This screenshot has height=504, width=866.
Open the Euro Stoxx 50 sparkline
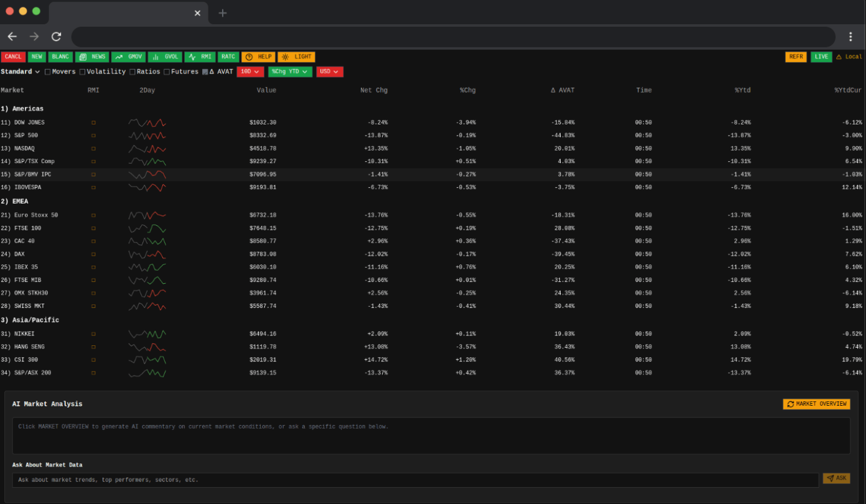tap(147, 215)
